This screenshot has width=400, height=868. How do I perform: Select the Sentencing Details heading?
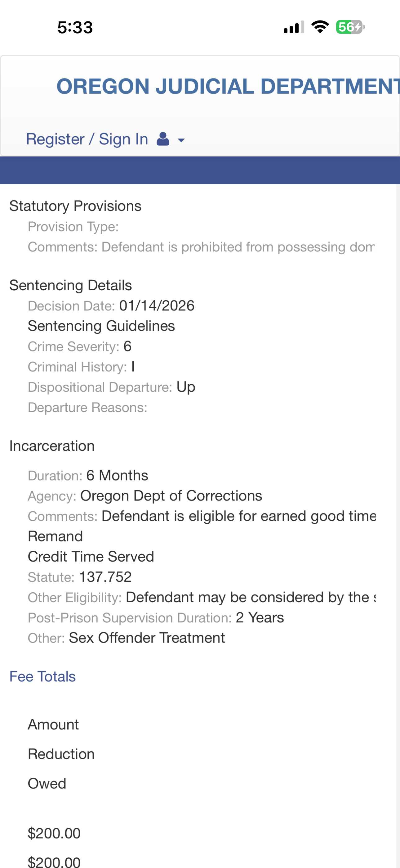click(71, 285)
